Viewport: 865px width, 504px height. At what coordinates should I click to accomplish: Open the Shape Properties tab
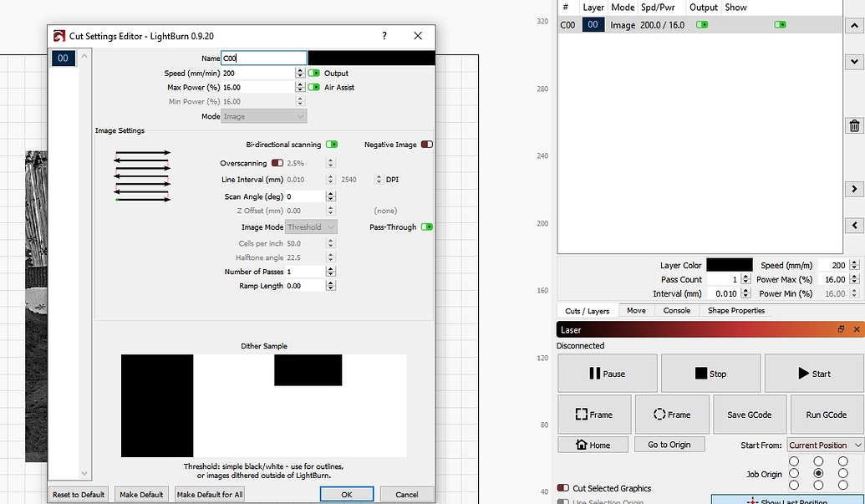click(735, 310)
